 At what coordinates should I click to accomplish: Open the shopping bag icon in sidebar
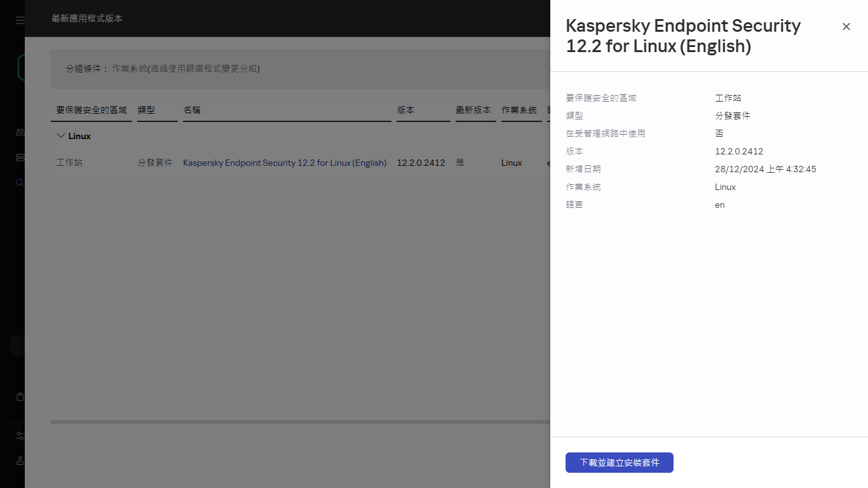[x=20, y=396]
